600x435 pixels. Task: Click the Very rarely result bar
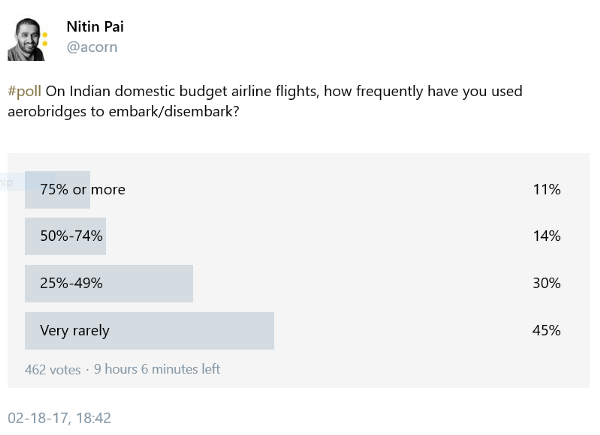pos(150,331)
